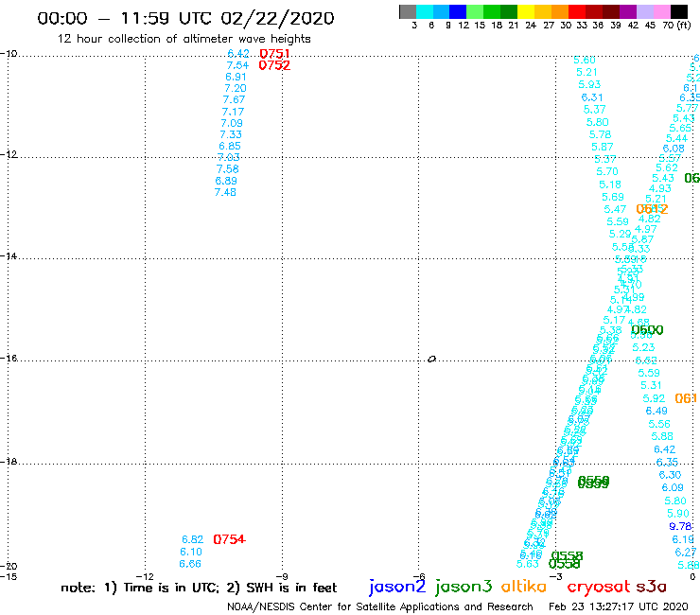The image size is (700, 615).
Task: Click the wave height value '5.23'
Action: point(643,347)
